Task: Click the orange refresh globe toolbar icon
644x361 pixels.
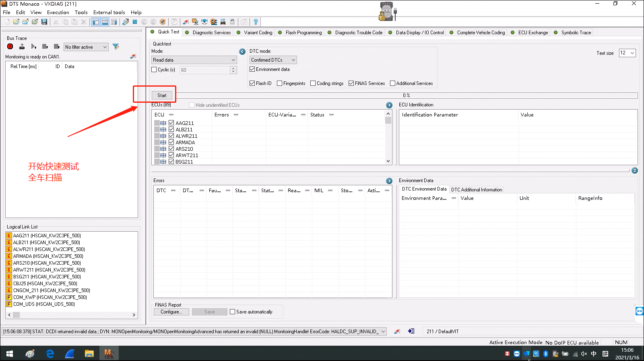Action: pyautogui.click(x=163, y=22)
